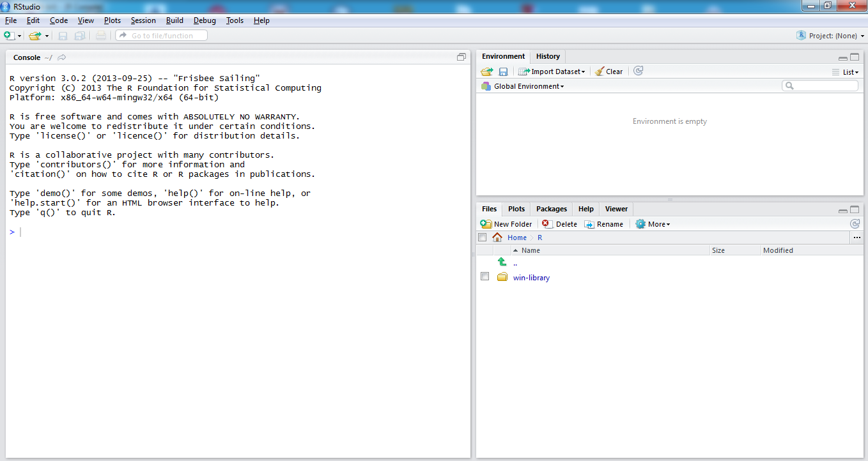
Task: Open the File menu
Action: [11, 20]
